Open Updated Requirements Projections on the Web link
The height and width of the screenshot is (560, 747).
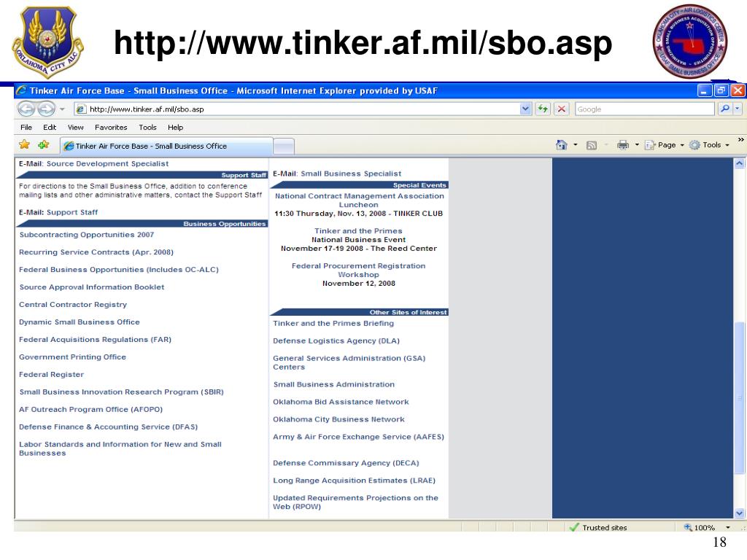tap(355, 502)
